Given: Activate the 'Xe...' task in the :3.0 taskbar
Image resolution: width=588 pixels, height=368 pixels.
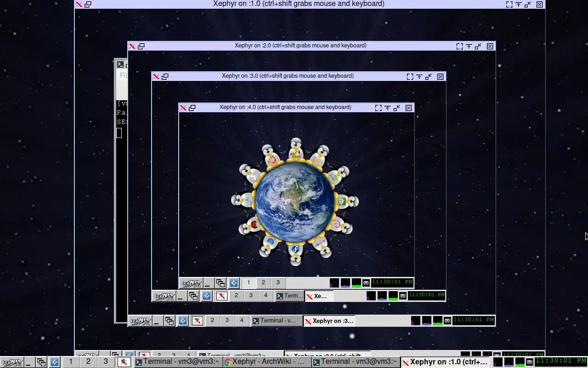Looking at the screenshot, I should pyautogui.click(x=319, y=296).
